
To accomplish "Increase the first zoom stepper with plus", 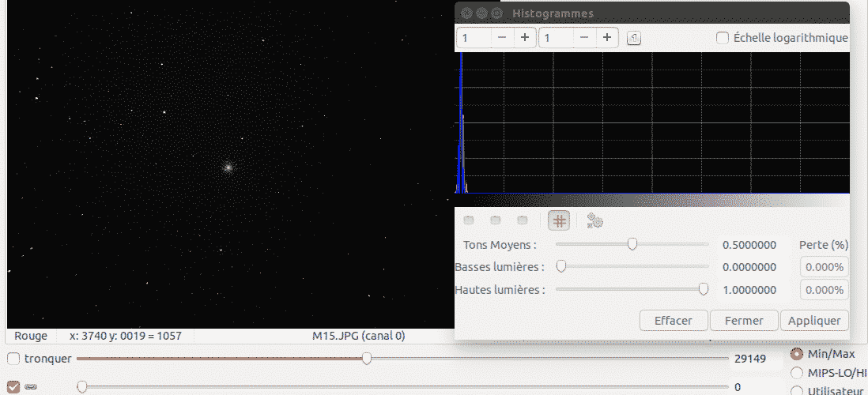I will tap(525, 38).
